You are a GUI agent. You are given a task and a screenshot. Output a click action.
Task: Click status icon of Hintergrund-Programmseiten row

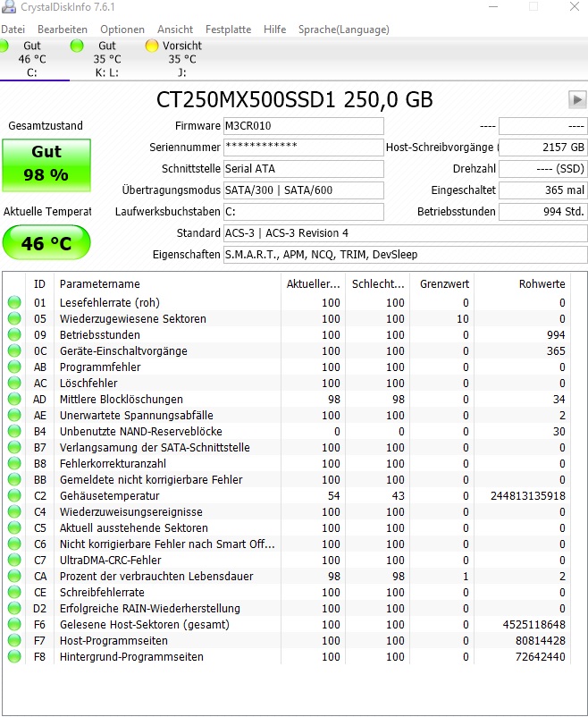coord(14,656)
